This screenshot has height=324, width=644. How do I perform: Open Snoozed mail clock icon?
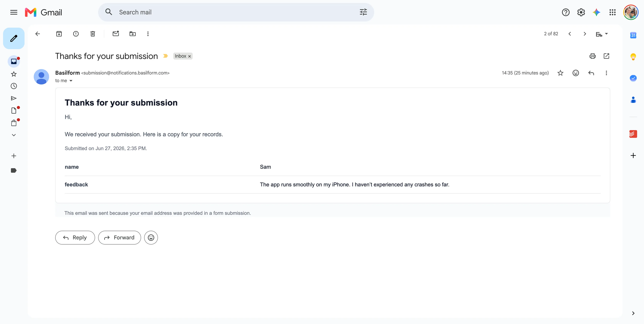point(14,86)
